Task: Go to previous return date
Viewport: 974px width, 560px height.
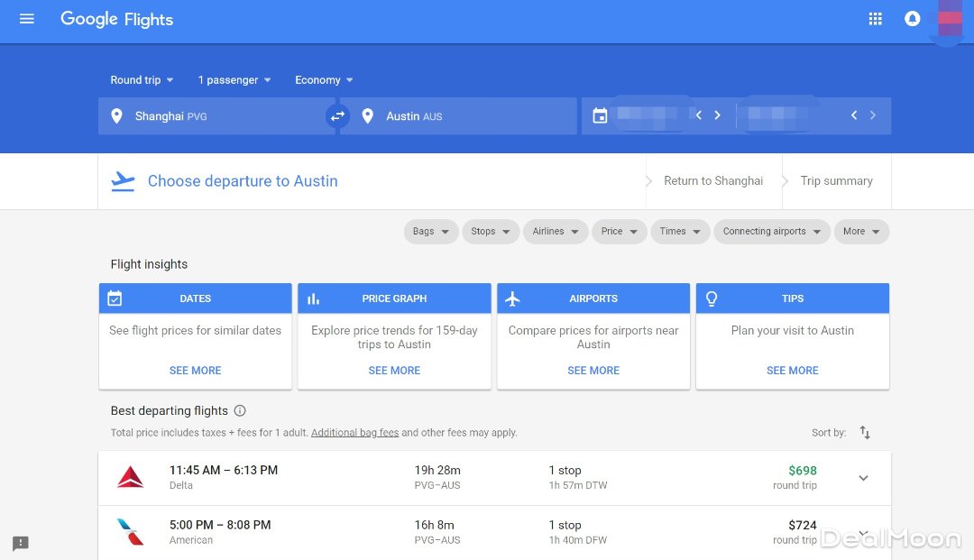Action: point(853,115)
